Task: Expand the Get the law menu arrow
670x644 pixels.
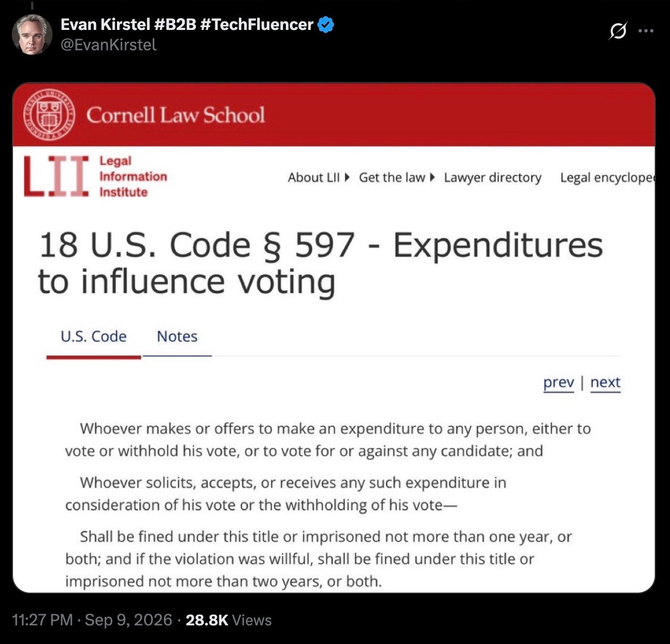Action: (432, 177)
